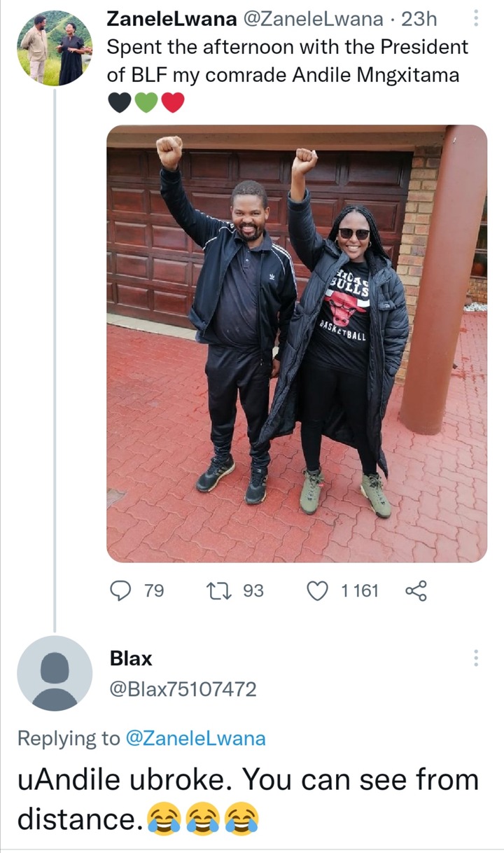Click the @ZaneleLwana handle in tweet header
The width and height of the screenshot is (504, 853).
[x=312, y=20]
